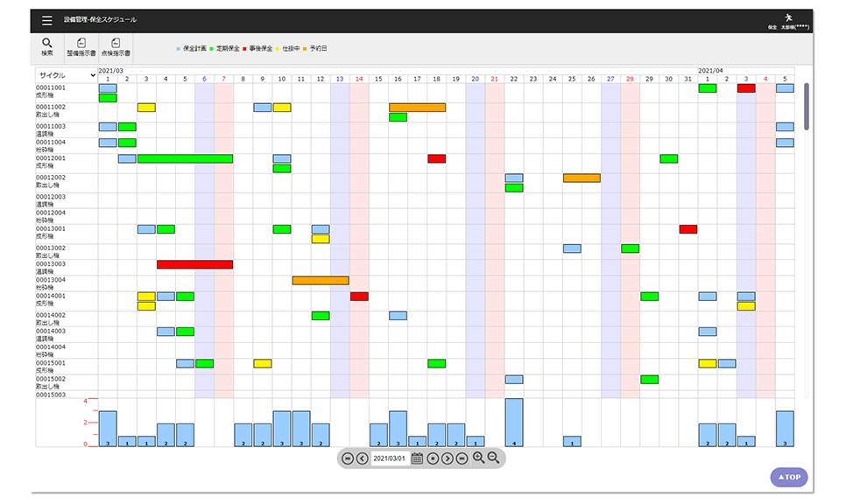The width and height of the screenshot is (846, 504).
Task: Click the running person logout icon
Action: tap(788, 17)
